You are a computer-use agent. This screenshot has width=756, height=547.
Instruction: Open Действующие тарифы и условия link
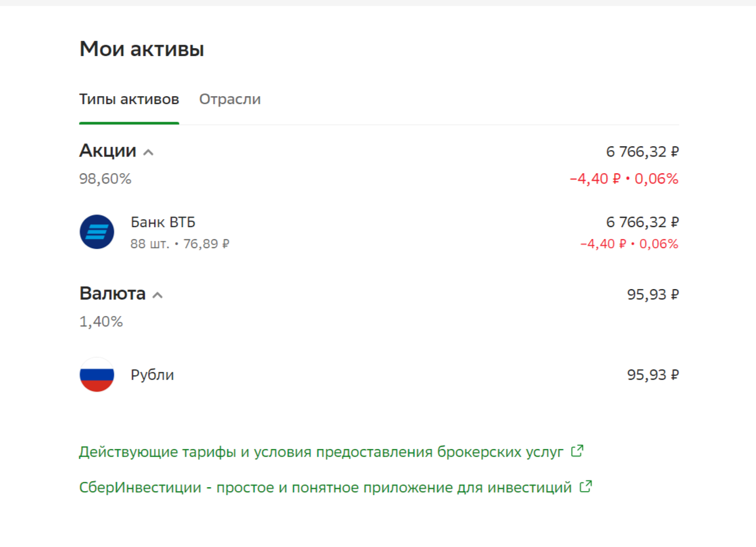[x=322, y=452]
